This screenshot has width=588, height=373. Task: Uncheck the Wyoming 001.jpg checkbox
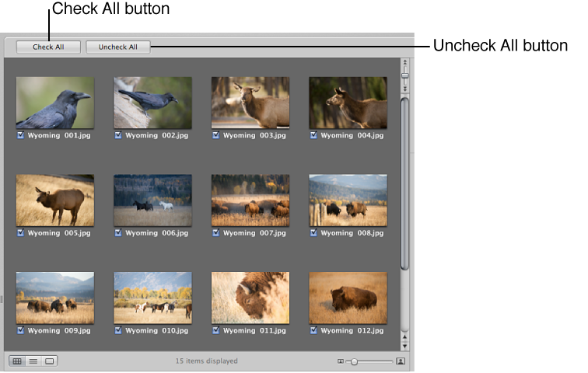[20, 135]
